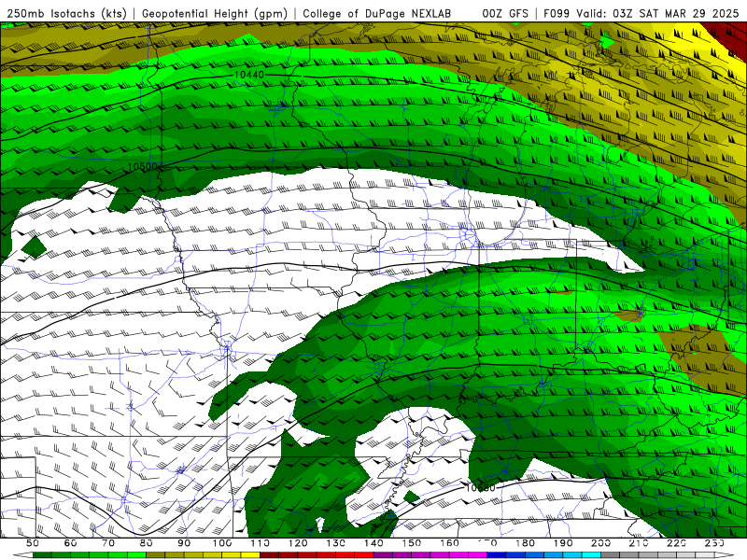Viewport: 747px width, 560px height.
Task: Select the first dark red swatch below 110
Action: [x=269, y=555]
